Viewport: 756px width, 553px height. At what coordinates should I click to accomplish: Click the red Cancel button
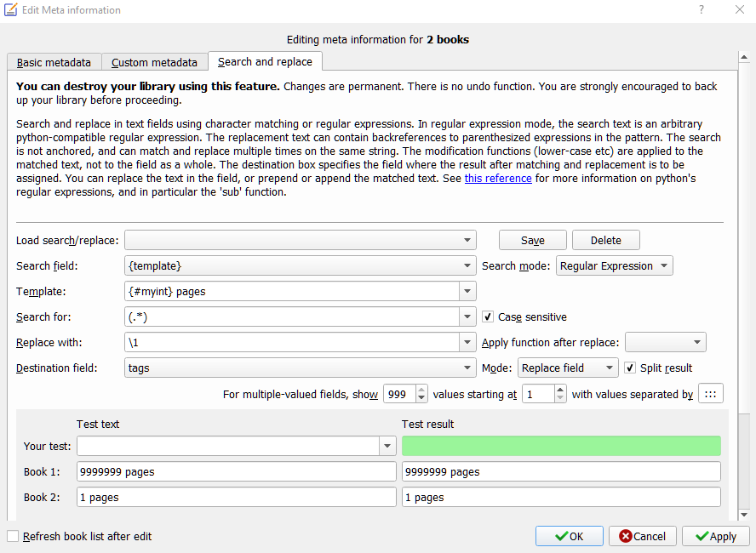[643, 536]
